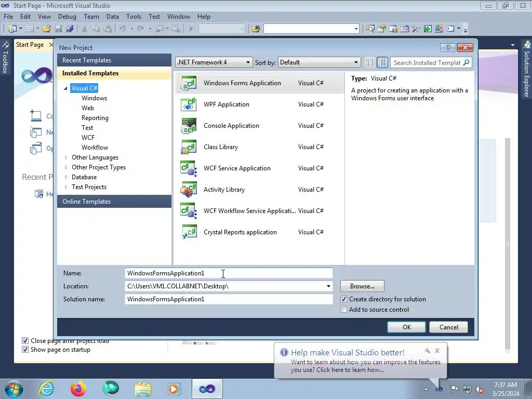Click the Add New Item toolbar icon
Image resolution: width=532 pixels, height=399 pixels.
[30, 29]
